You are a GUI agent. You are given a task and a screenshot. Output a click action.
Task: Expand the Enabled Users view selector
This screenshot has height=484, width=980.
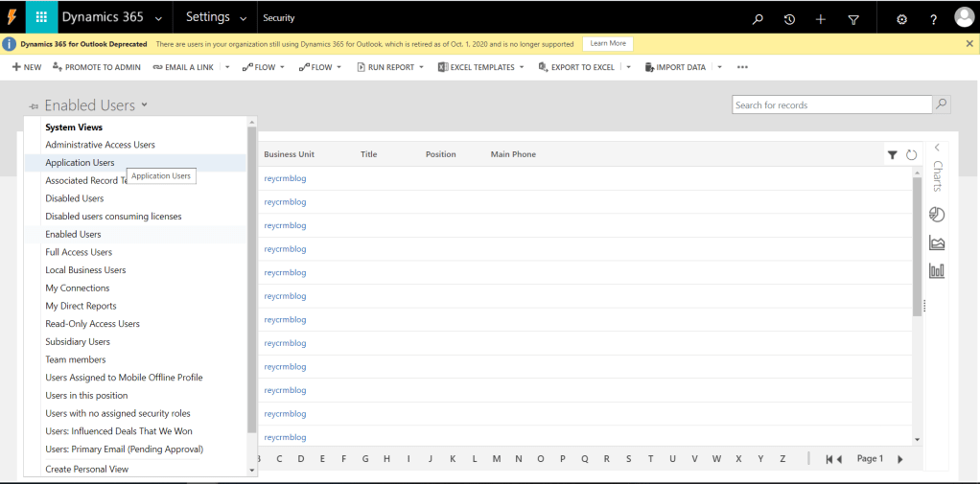[x=144, y=105]
